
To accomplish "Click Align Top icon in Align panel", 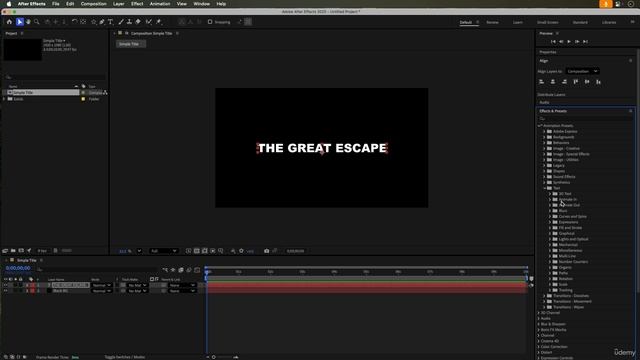I will [576, 82].
